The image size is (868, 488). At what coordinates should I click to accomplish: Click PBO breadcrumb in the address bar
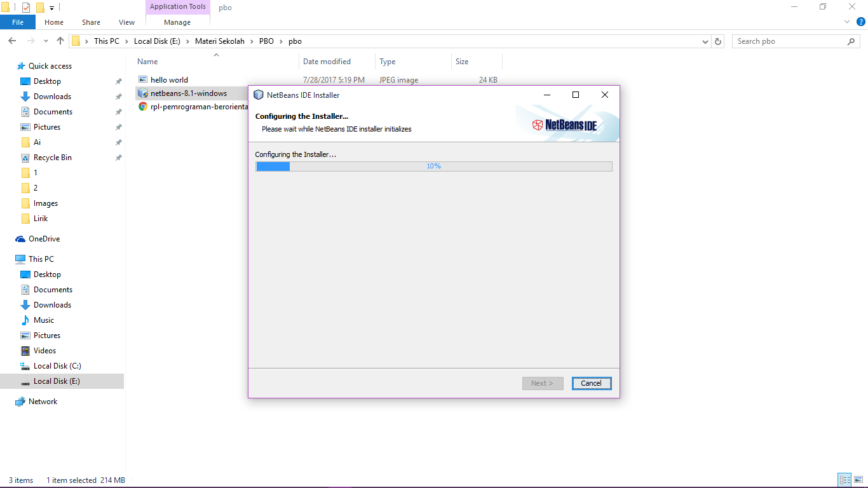coord(266,41)
